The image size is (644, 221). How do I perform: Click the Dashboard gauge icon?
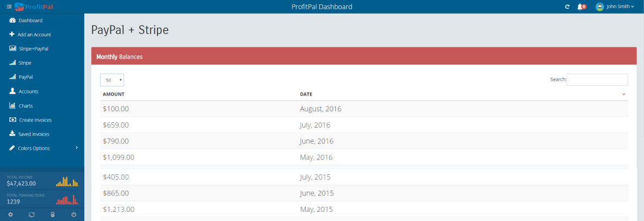12,21
